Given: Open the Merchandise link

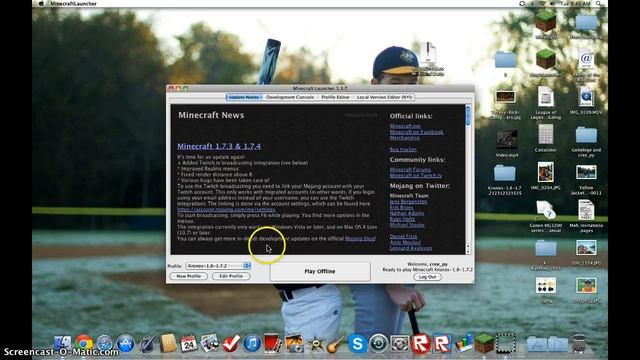Looking at the screenshot, I should 404,138.
